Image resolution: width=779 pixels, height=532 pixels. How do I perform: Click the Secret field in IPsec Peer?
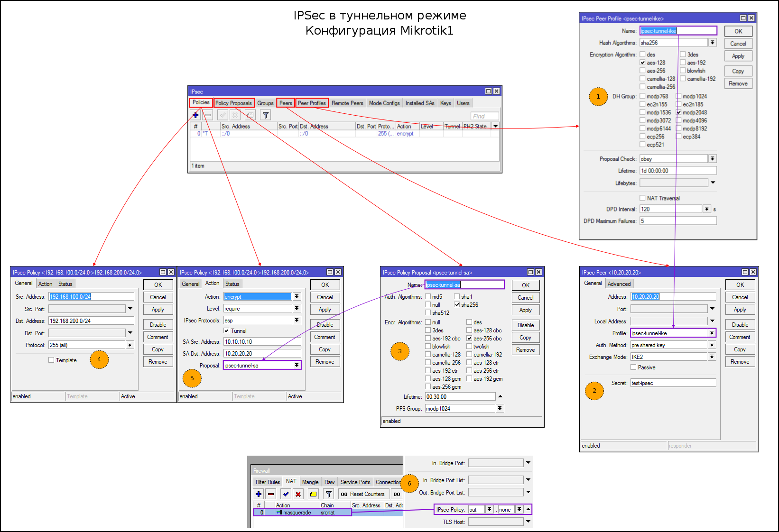pos(673,383)
